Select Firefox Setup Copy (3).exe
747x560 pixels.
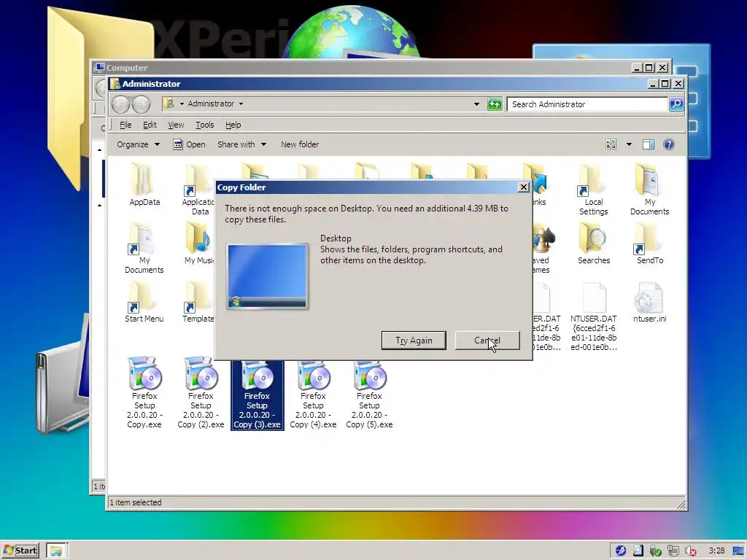[x=257, y=395]
